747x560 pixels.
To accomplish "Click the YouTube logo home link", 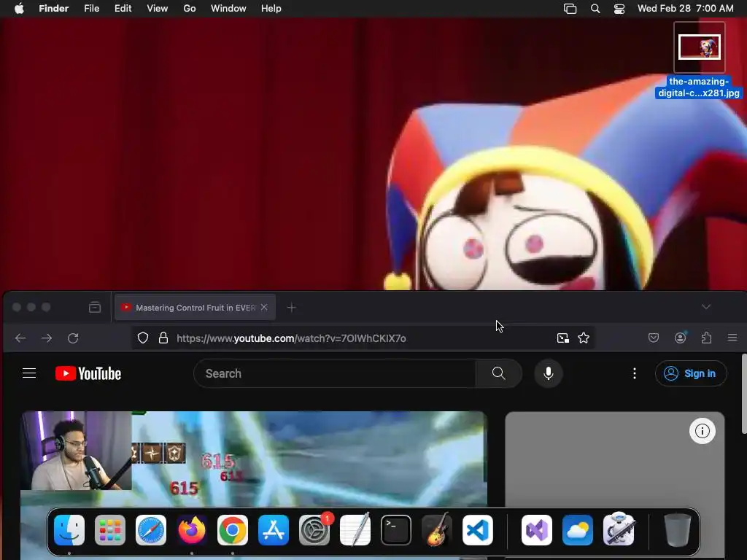I will [88, 373].
